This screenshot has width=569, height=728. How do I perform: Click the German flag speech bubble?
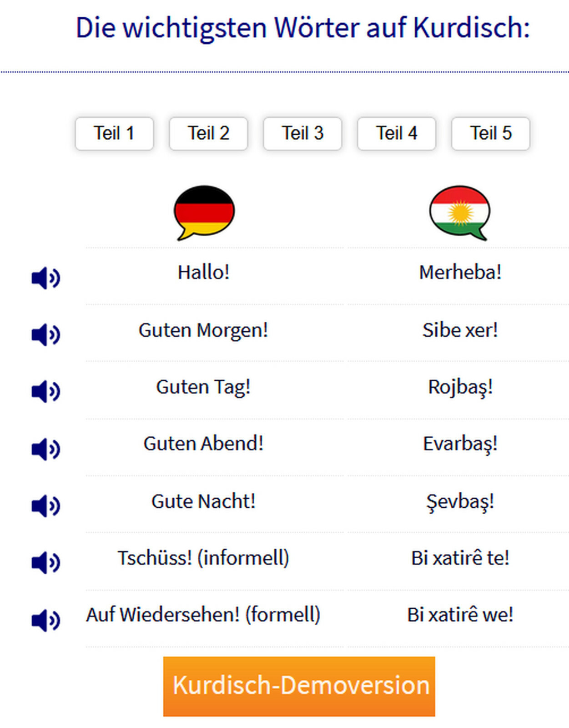204,212
